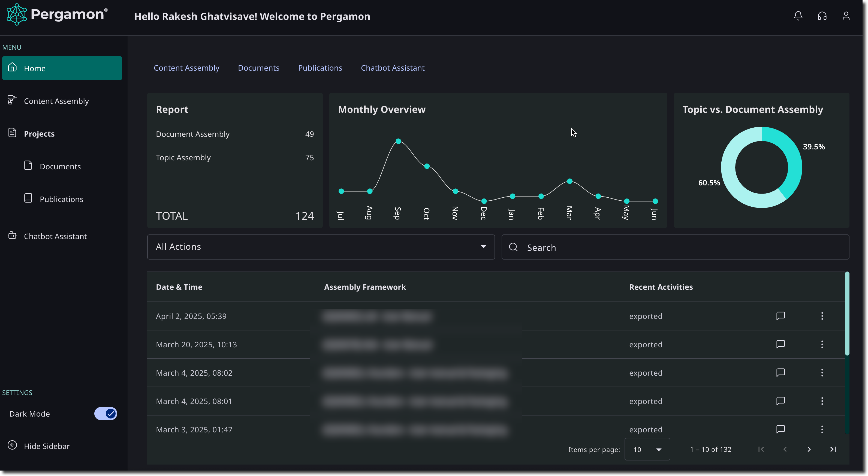Open Content Assembly in the sidebar
The image size is (868, 476).
[x=56, y=101]
